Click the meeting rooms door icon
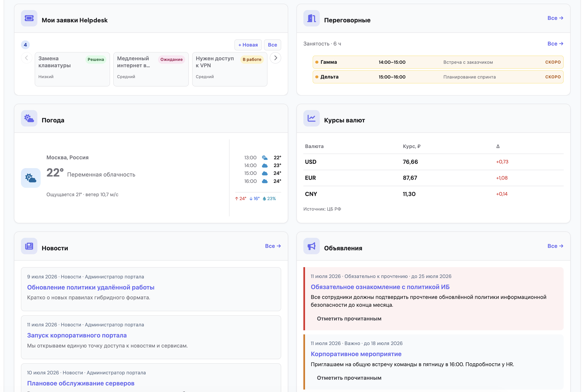The image size is (585, 392). pyautogui.click(x=311, y=18)
